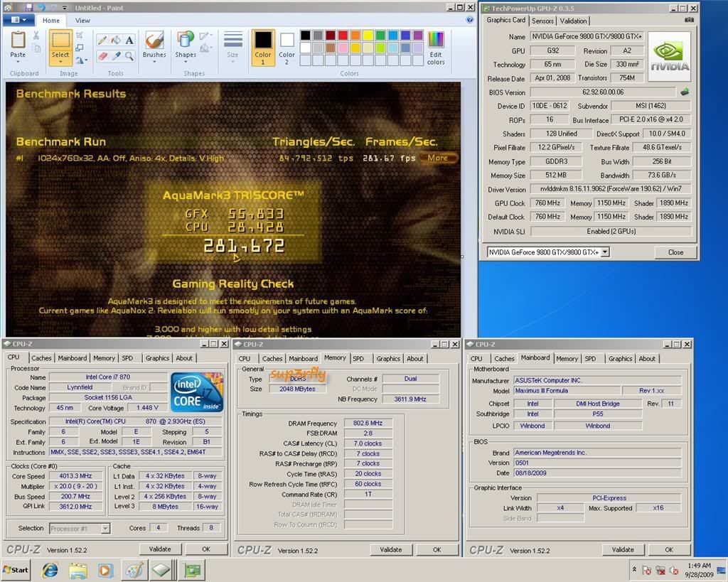The image size is (728, 582).
Task: Open Internet Explorer from the taskbar
Action: pos(50,569)
